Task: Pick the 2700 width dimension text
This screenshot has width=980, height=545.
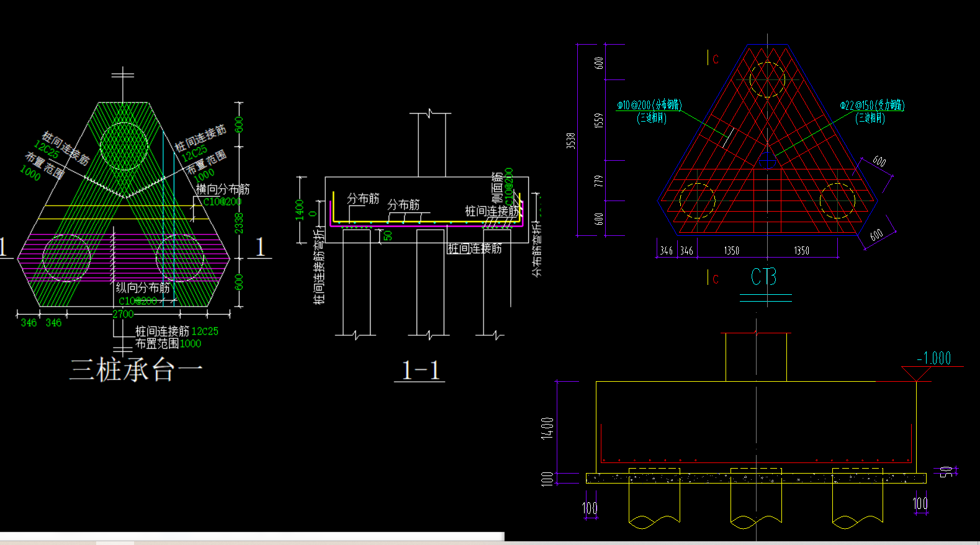Action: click(123, 314)
